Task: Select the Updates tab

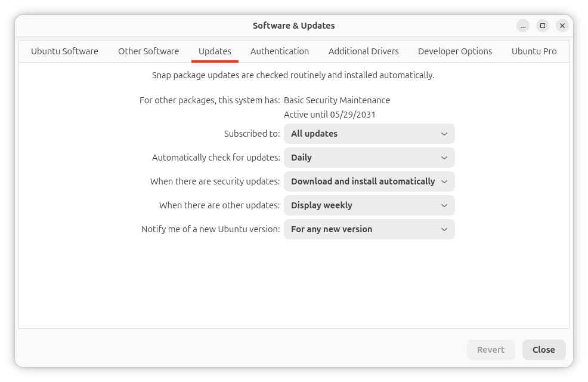Action: point(215,51)
